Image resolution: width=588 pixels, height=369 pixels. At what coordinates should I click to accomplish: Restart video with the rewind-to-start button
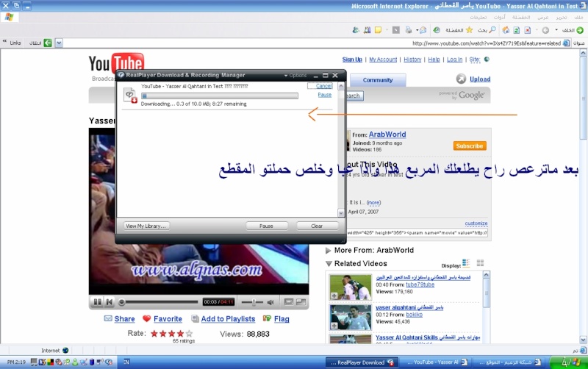coord(109,301)
